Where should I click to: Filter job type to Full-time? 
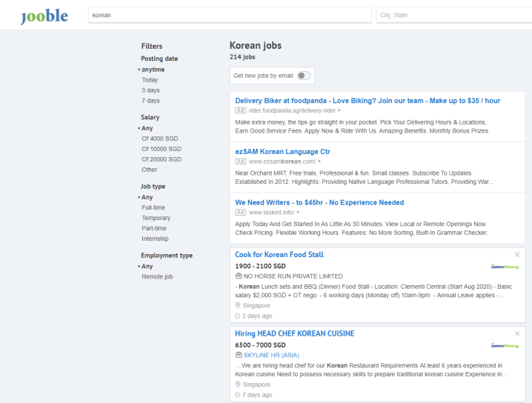[x=153, y=207]
